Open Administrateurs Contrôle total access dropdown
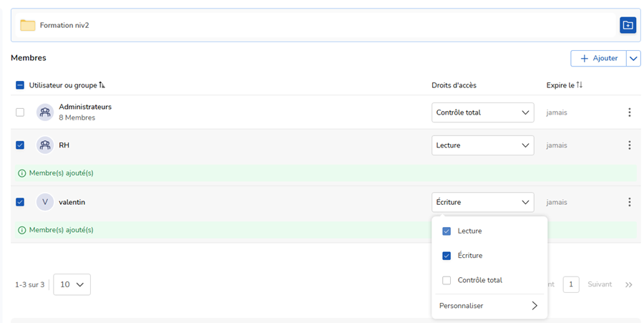This screenshot has height=323, width=644. [483, 112]
